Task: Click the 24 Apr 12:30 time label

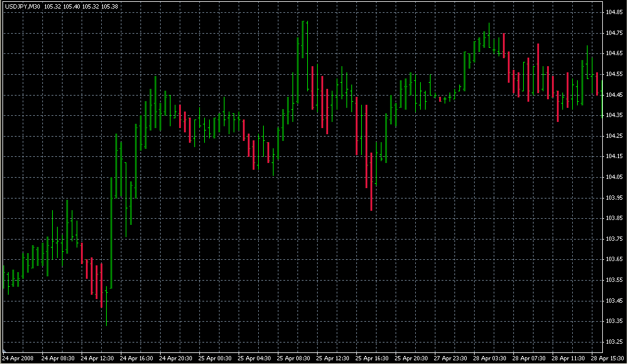Action: [97, 358]
